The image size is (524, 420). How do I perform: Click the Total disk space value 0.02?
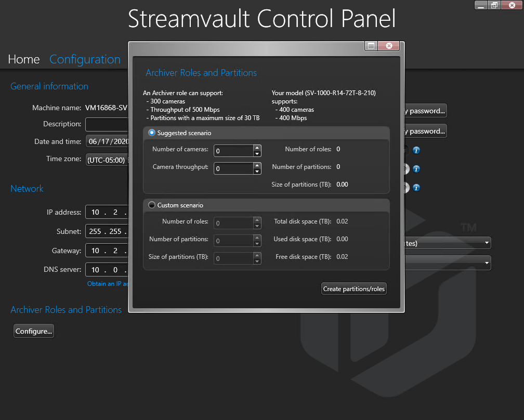(342, 221)
